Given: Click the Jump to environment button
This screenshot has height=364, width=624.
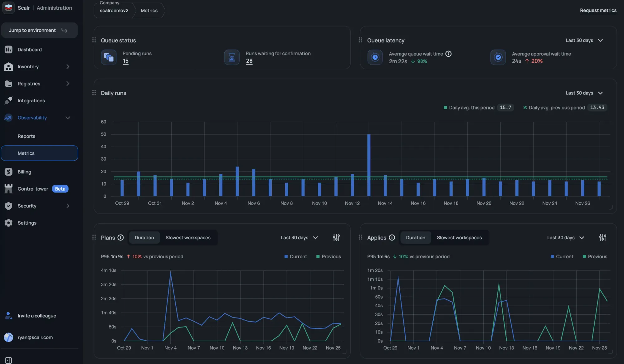Looking at the screenshot, I should (x=39, y=30).
